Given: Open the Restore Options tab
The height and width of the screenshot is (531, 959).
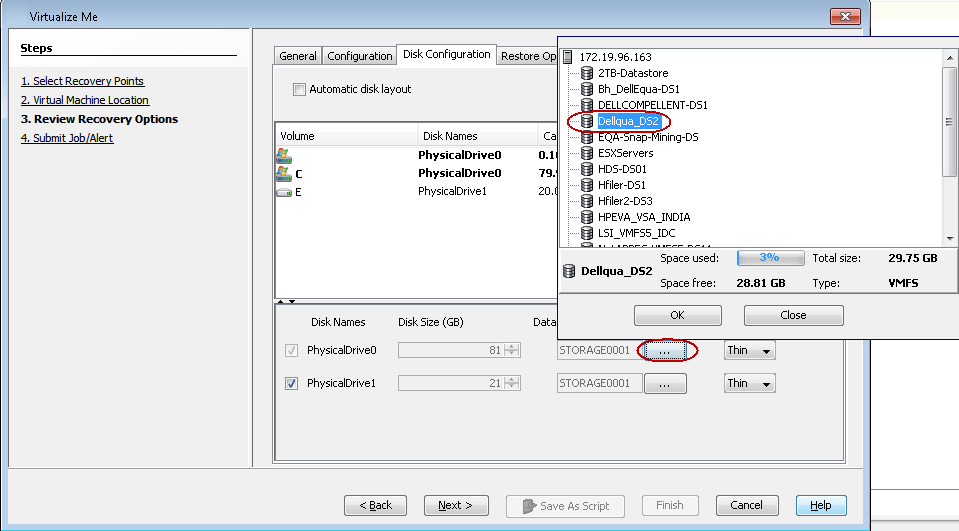Looking at the screenshot, I should (528, 56).
